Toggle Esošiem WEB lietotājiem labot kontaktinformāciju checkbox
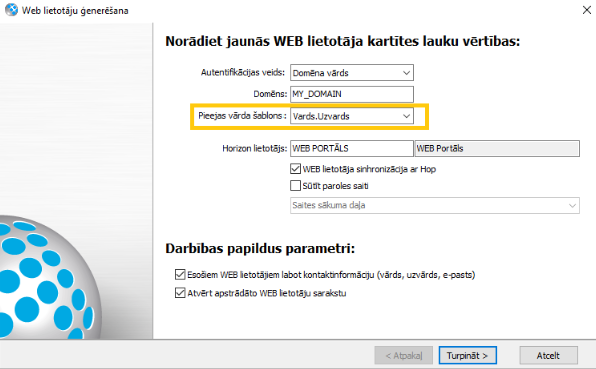This screenshot has height=369, width=596. (x=180, y=274)
